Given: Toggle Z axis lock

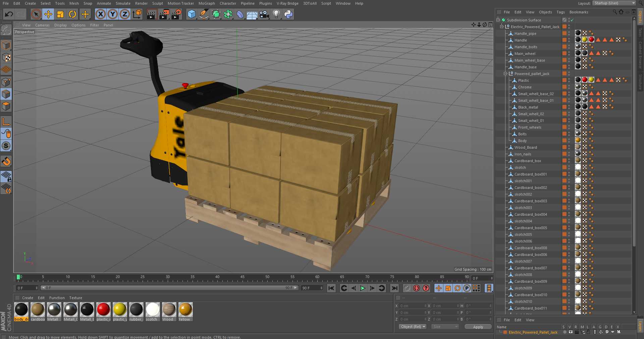Looking at the screenshot, I should click(125, 14).
